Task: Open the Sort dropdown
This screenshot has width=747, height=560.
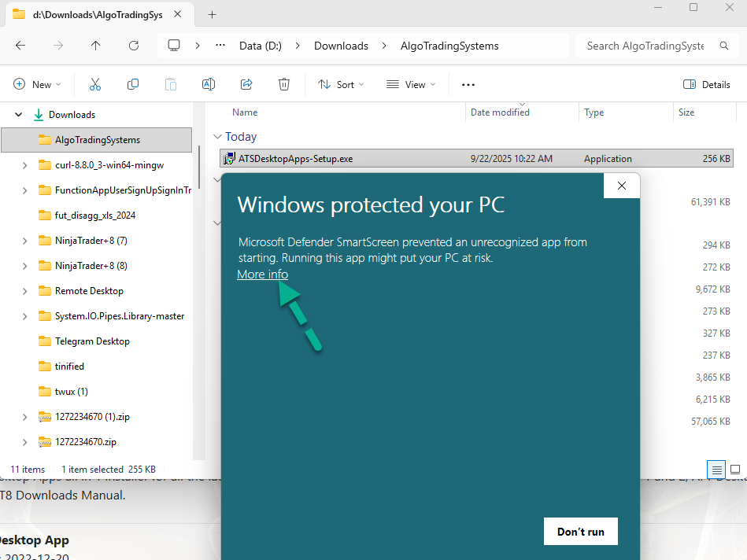Action: coord(341,85)
